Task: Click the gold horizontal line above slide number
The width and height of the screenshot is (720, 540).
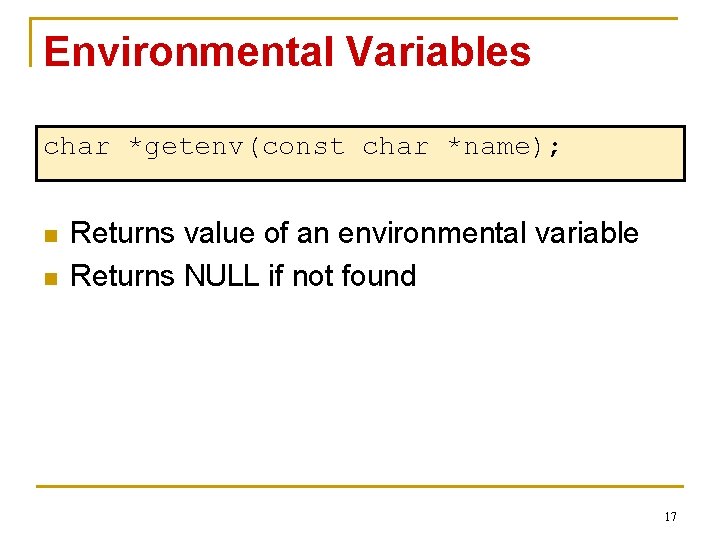Action: pyautogui.click(x=360, y=487)
